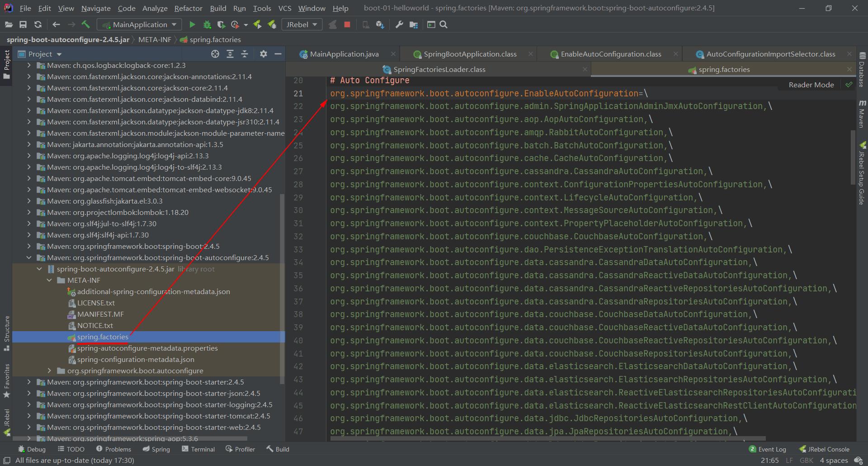Collapse the spring-boot-autoconfigure-2.4.5.jar library root
The height and width of the screenshot is (466, 868).
pyautogui.click(x=39, y=269)
